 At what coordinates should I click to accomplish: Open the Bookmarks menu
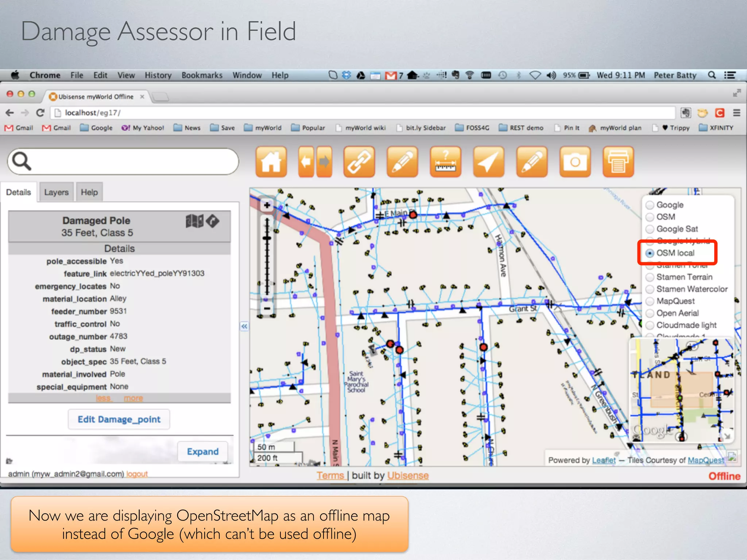tap(202, 75)
